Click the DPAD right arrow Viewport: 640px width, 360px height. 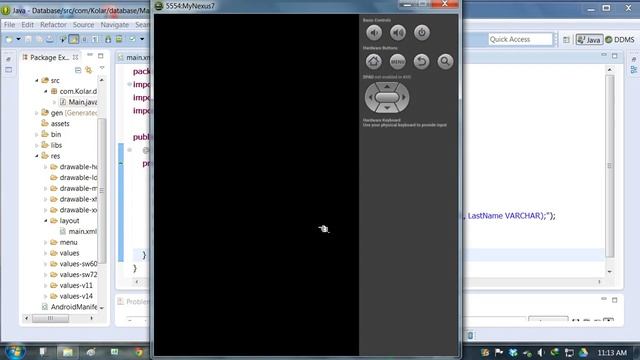404,97
